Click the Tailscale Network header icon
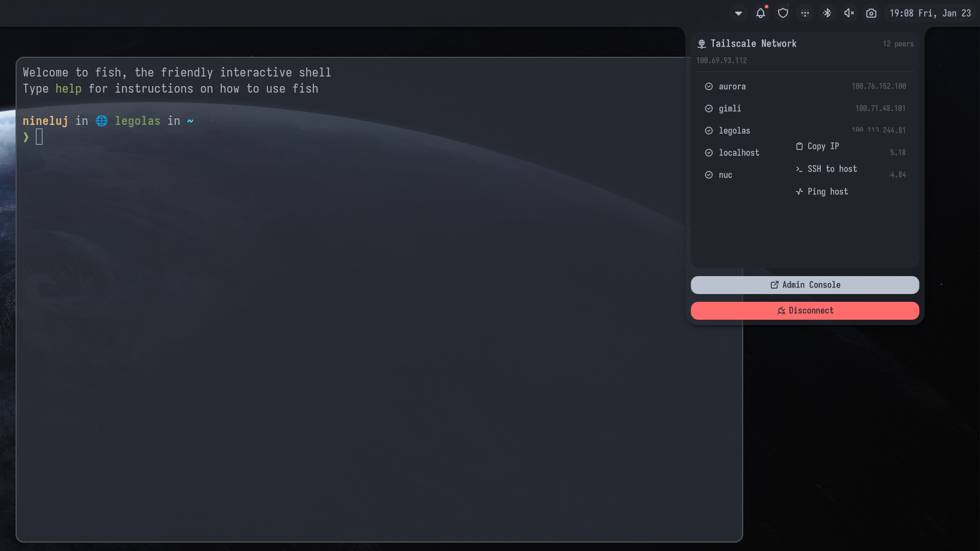 tap(702, 44)
